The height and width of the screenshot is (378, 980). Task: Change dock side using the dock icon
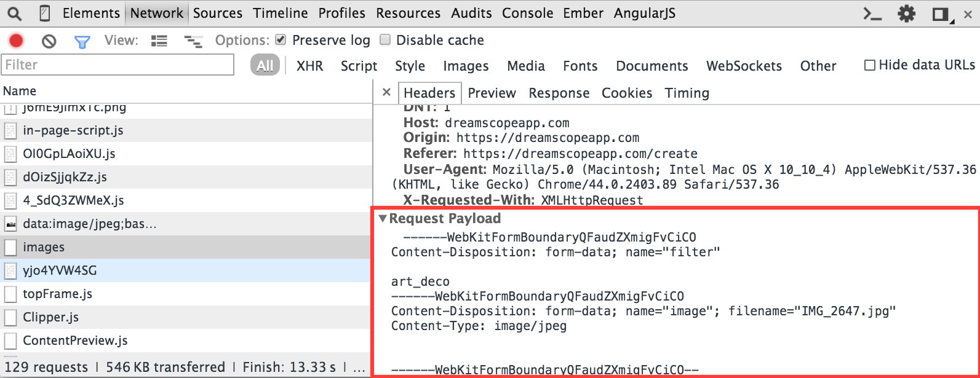click(x=941, y=14)
